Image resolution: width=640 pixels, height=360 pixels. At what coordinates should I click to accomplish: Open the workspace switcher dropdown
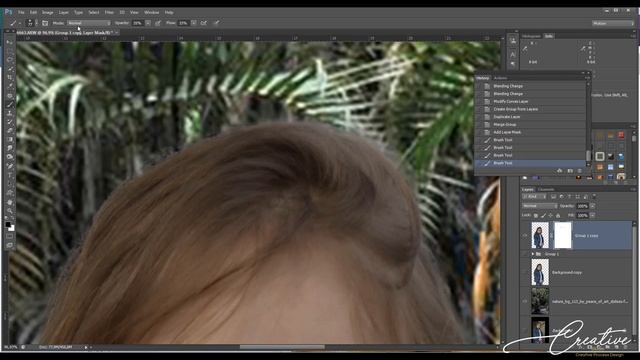(612, 24)
